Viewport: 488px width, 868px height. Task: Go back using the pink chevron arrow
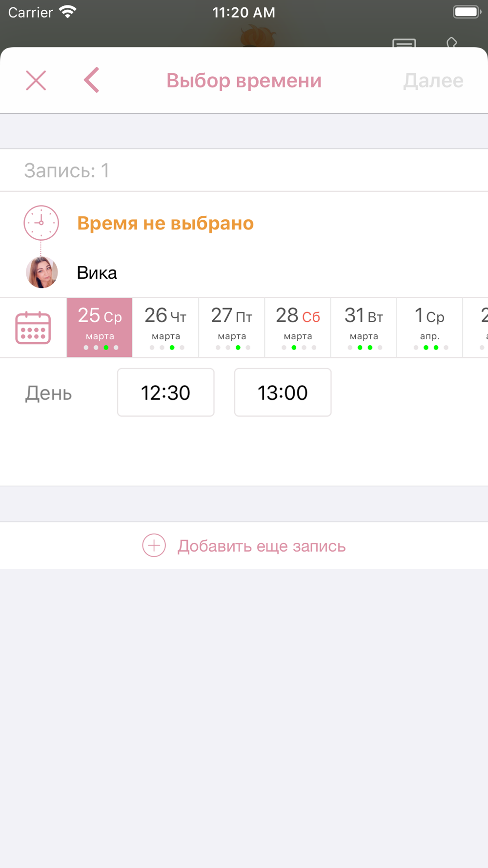point(92,80)
